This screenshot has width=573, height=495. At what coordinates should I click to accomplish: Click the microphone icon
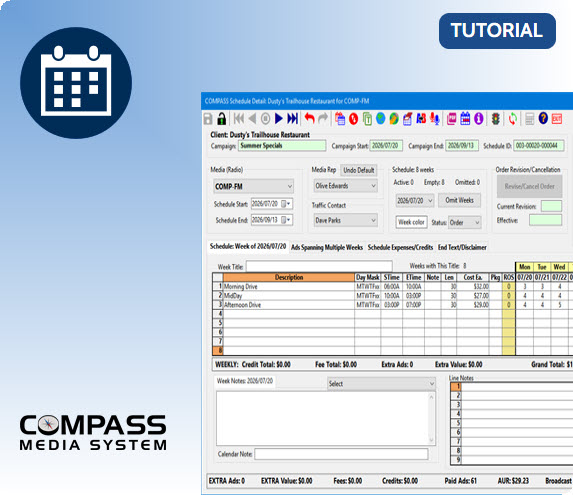[435, 119]
